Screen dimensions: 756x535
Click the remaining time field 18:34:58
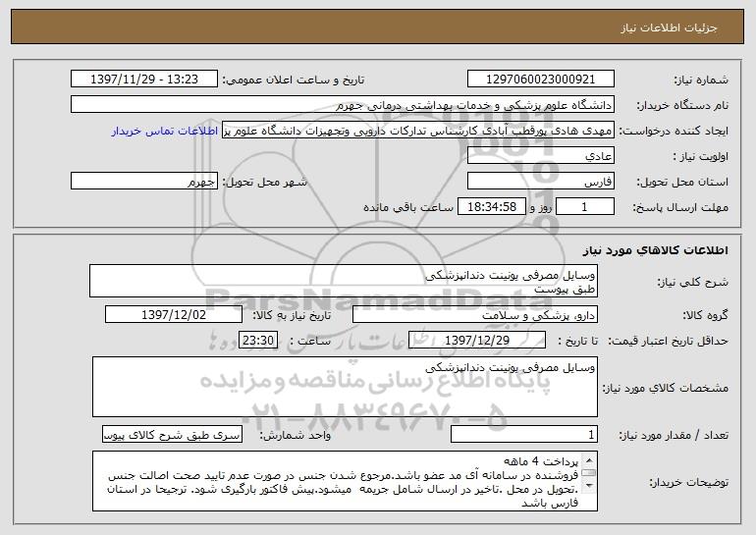[491, 207]
